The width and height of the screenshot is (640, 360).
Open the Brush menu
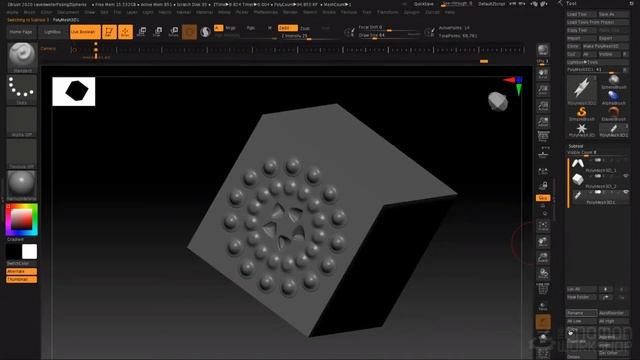click(x=29, y=12)
